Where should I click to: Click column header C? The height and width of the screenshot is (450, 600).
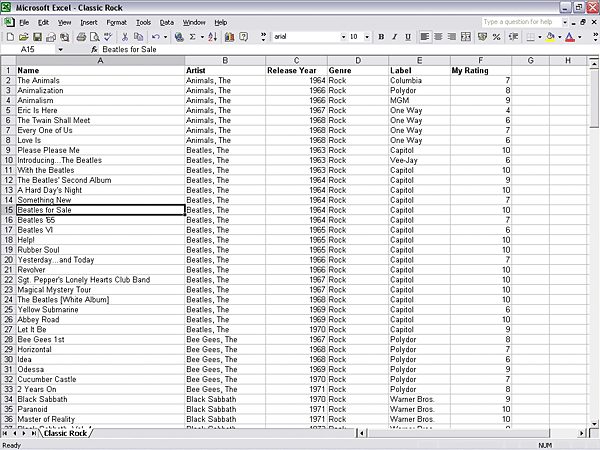[296, 60]
